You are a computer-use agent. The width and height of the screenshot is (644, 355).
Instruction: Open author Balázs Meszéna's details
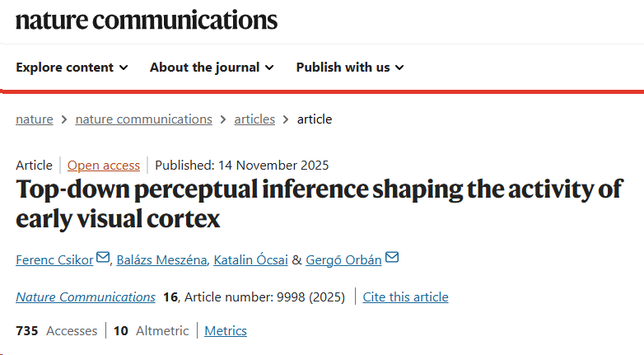161,260
